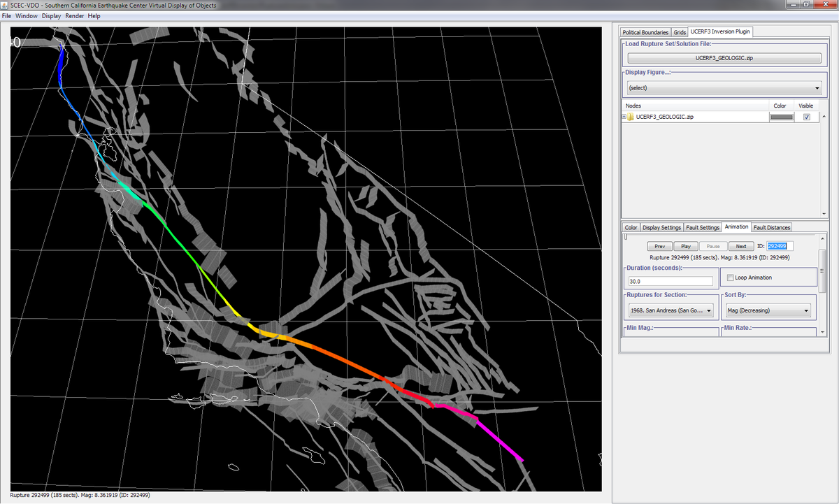The width and height of the screenshot is (839, 504).
Task: Expand the UCERF3_GEOLOGIC.zip tree node
Action: [x=624, y=117]
